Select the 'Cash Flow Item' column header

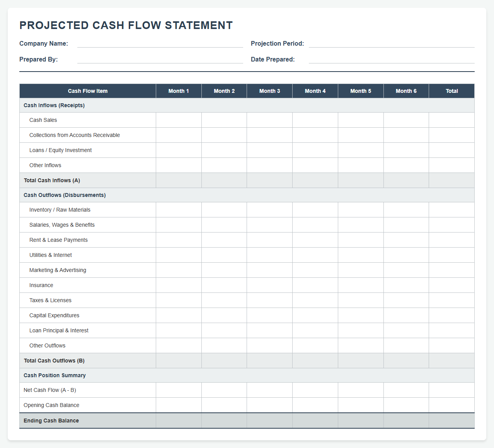click(x=88, y=91)
